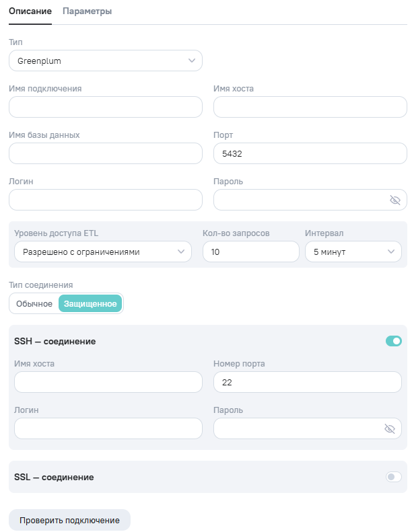Viewport: 412px width, 532px height.
Task: Select the Обычное connection type
Action: tap(34, 303)
